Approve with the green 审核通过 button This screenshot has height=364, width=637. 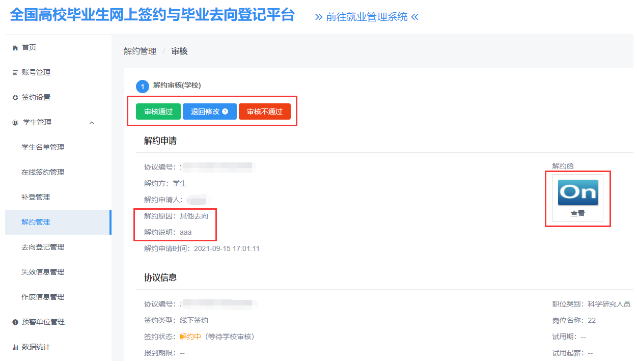tap(158, 111)
